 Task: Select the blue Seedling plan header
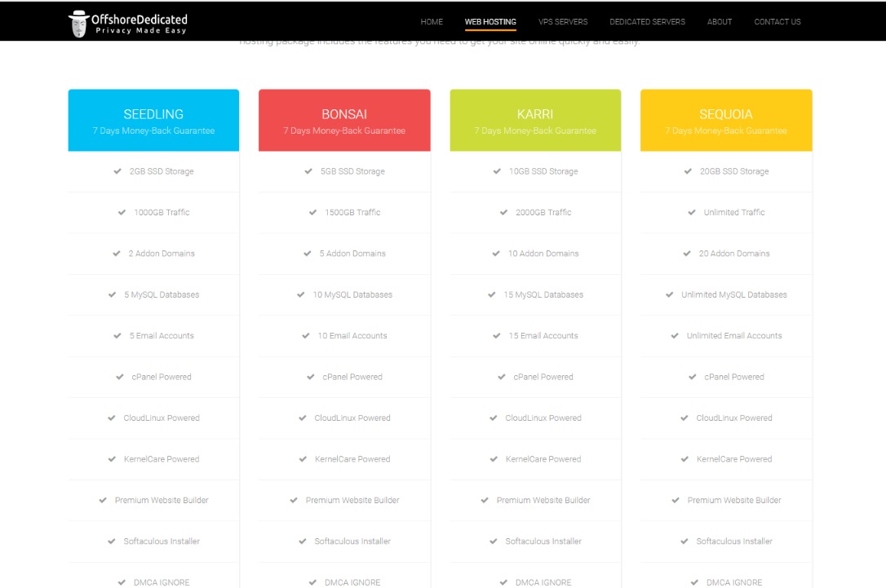[153, 121]
